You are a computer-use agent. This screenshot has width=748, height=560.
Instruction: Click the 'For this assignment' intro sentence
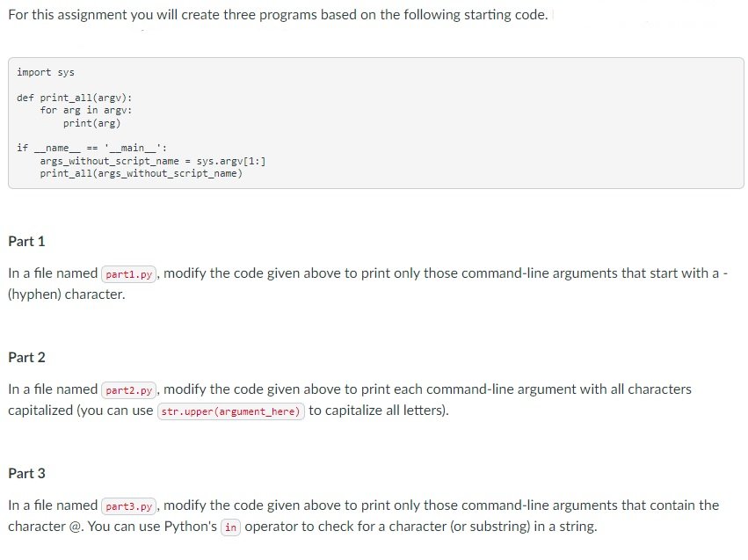point(277,16)
